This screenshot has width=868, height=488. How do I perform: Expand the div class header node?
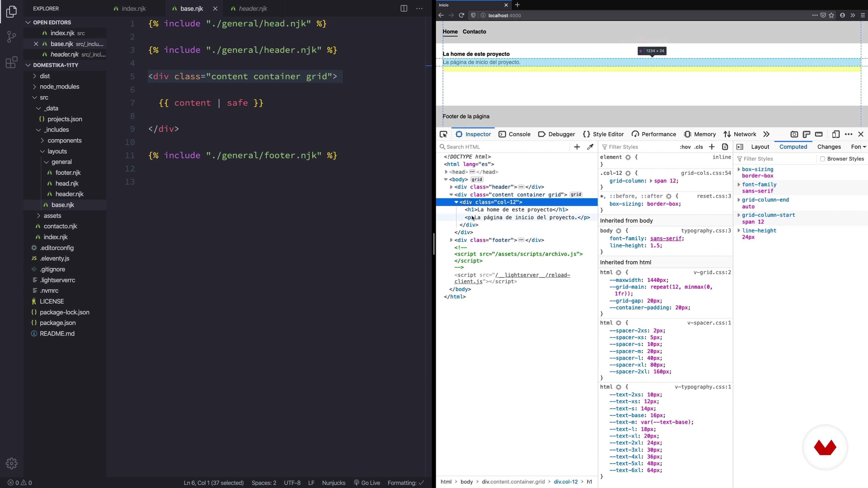451,187
